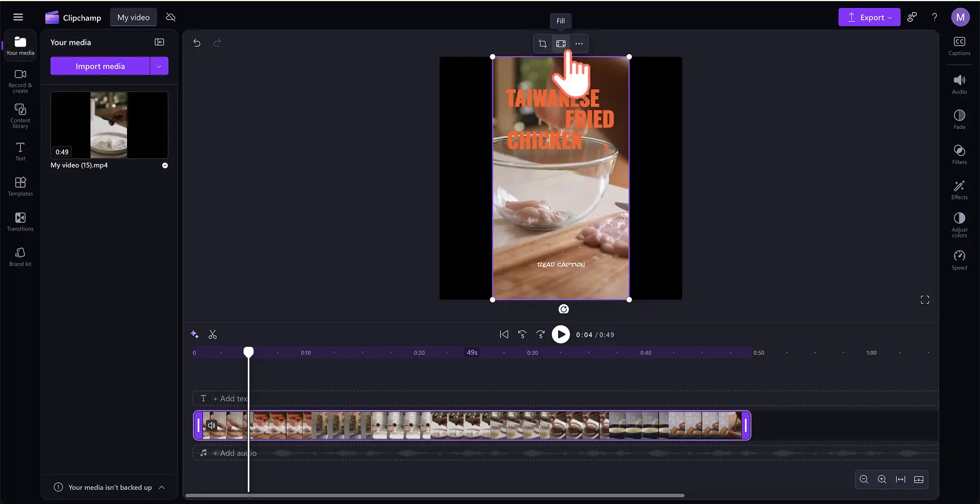The height and width of the screenshot is (504, 980).
Task: Click the Crop icon in floating toolbar
Action: [543, 44]
